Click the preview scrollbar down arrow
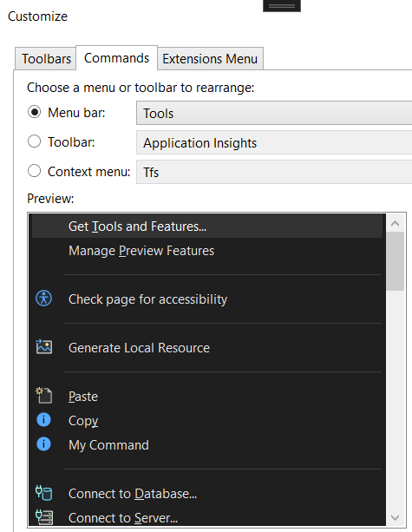 (395, 517)
